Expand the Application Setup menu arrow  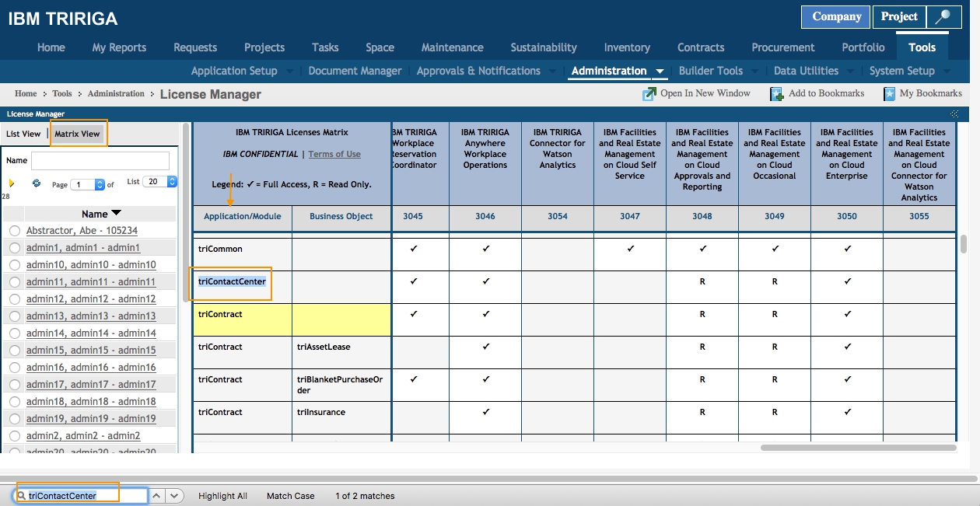289,72
